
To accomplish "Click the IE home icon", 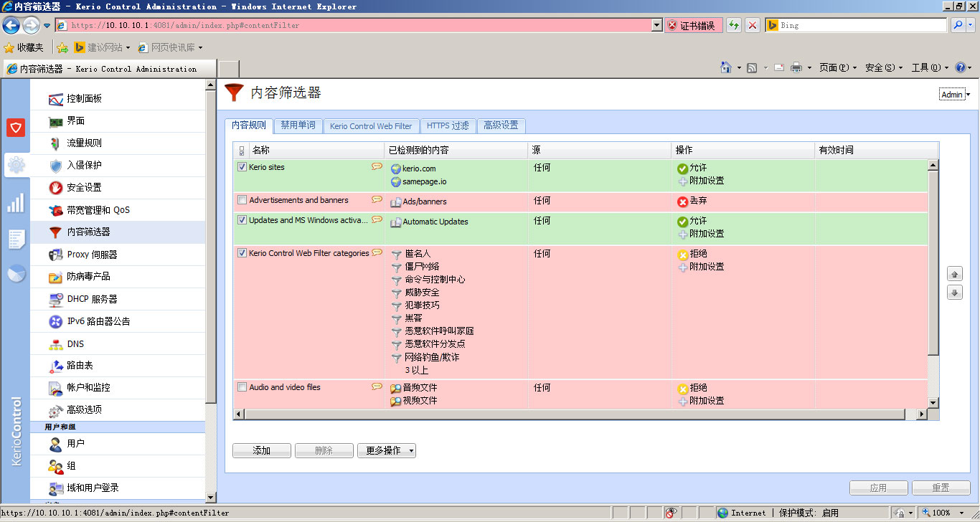I will [x=727, y=67].
